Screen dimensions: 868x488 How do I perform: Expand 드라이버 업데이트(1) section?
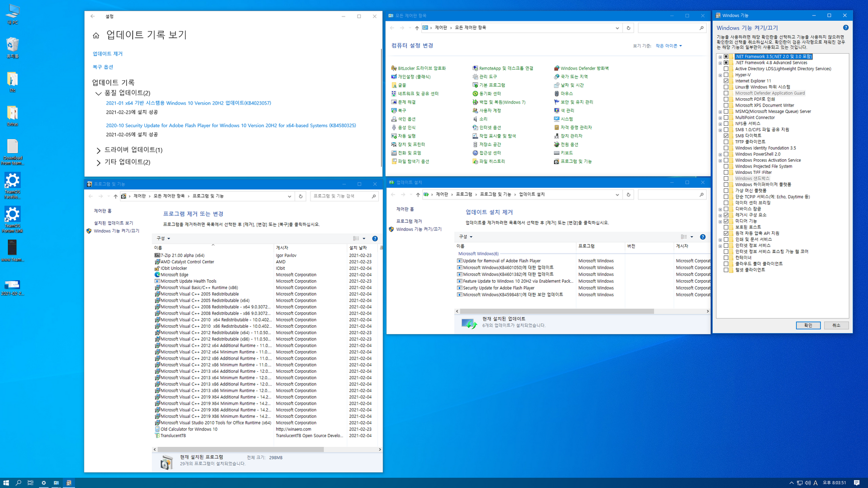click(98, 150)
